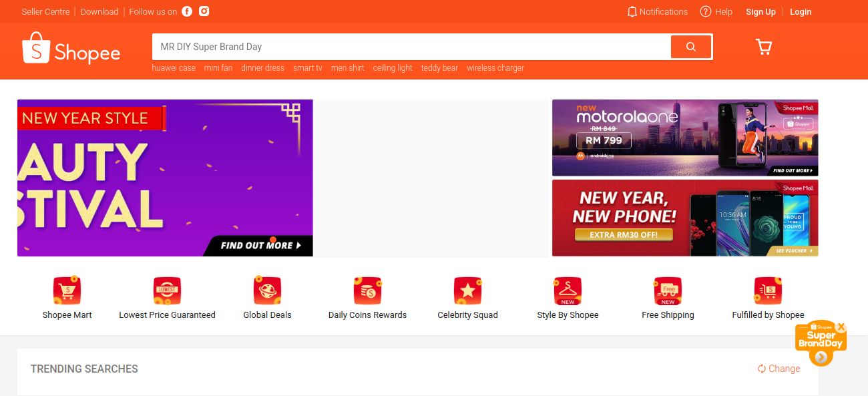Select the 'men shirt' search suggestion
The width and height of the screenshot is (868, 396).
point(348,68)
